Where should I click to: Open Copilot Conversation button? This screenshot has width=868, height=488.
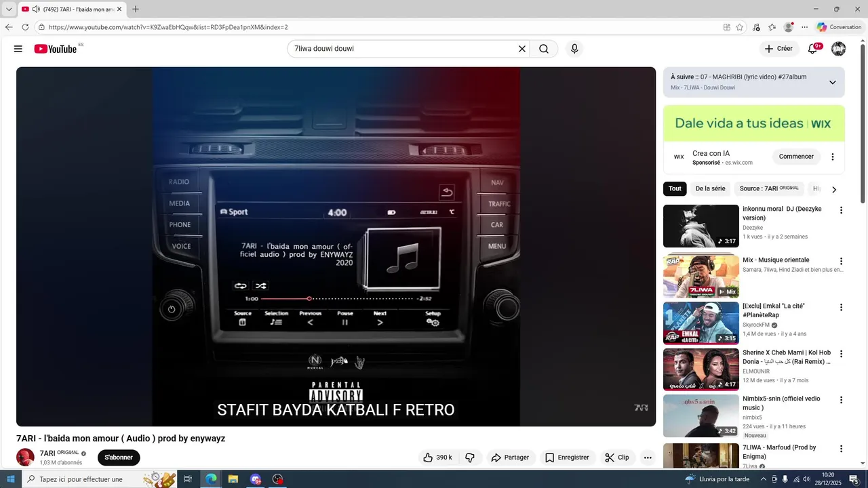tap(839, 27)
